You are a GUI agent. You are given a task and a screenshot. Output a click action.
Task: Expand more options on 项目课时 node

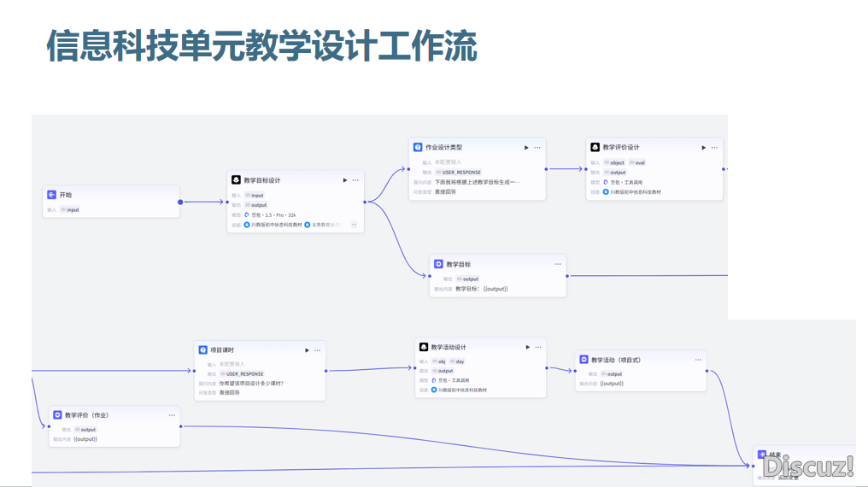pos(318,350)
